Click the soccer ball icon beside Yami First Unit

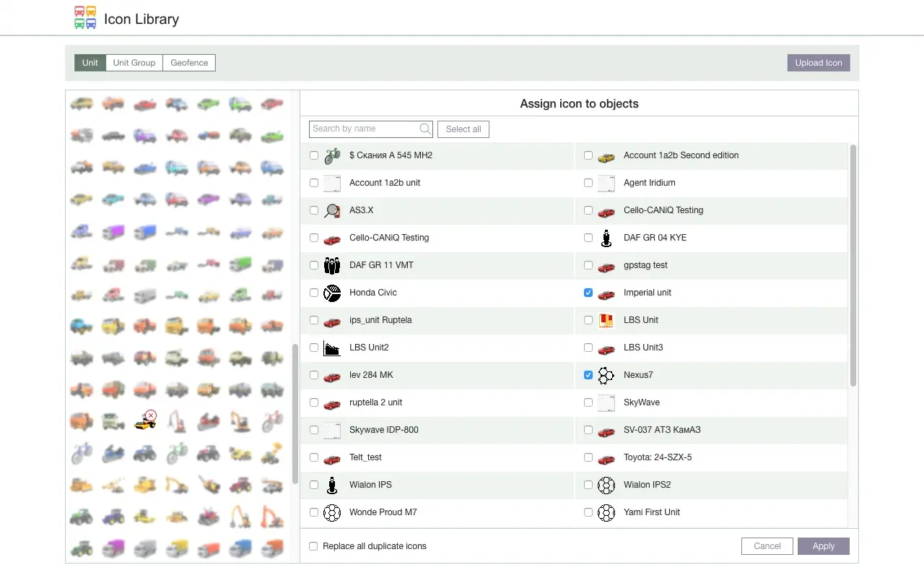tap(606, 512)
